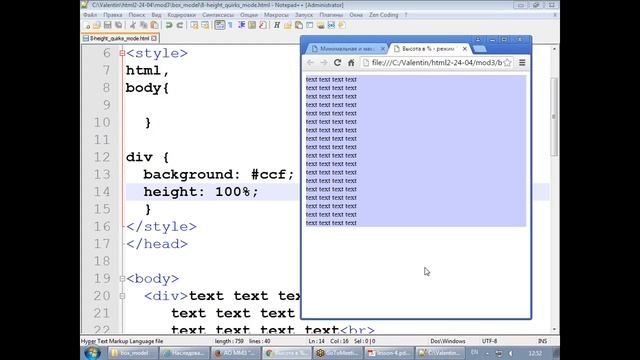Image resolution: width=640 pixels, height=360 pixels.
Task: Click the Save All icon in Notepad++ toolbar
Action: pos(118,25)
